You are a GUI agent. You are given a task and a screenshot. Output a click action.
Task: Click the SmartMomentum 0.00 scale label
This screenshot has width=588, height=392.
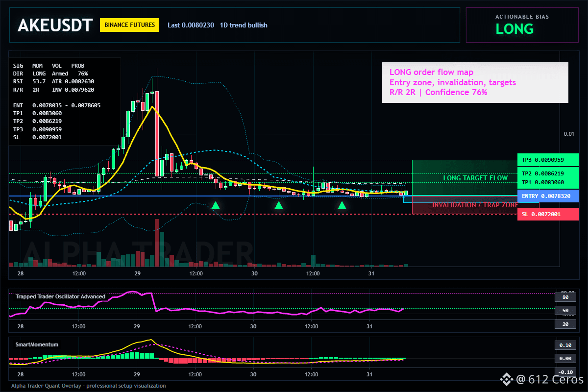point(565,359)
